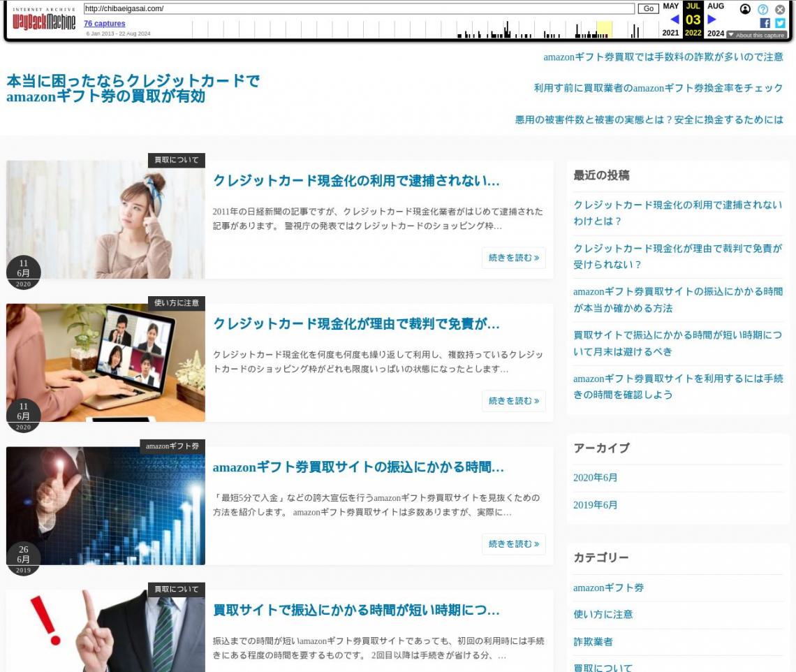Open post title amazonギフト券買取サイトの振込にかかる時間…

[358, 467]
